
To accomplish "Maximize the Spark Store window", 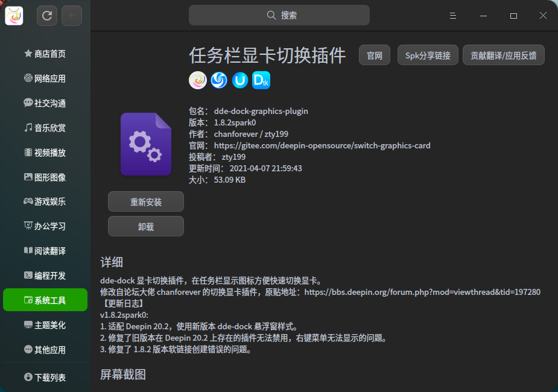I will pos(513,16).
